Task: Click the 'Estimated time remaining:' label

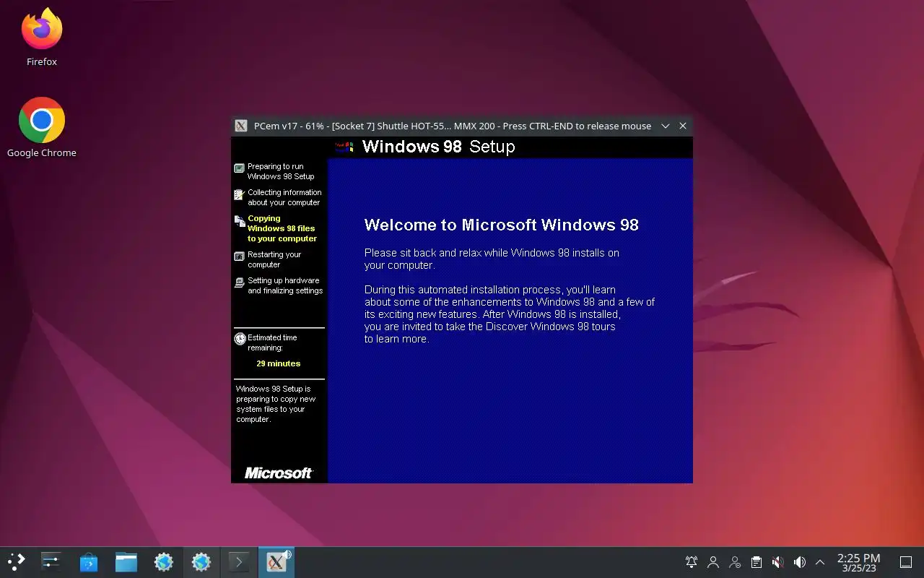Action: point(272,342)
